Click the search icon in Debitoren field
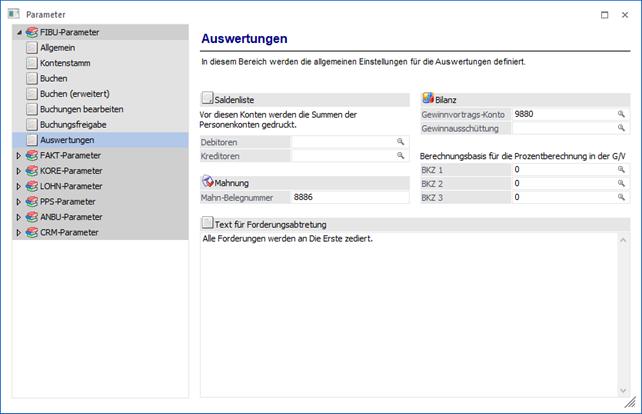Screen dimensions: 642x414 point(401,143)
